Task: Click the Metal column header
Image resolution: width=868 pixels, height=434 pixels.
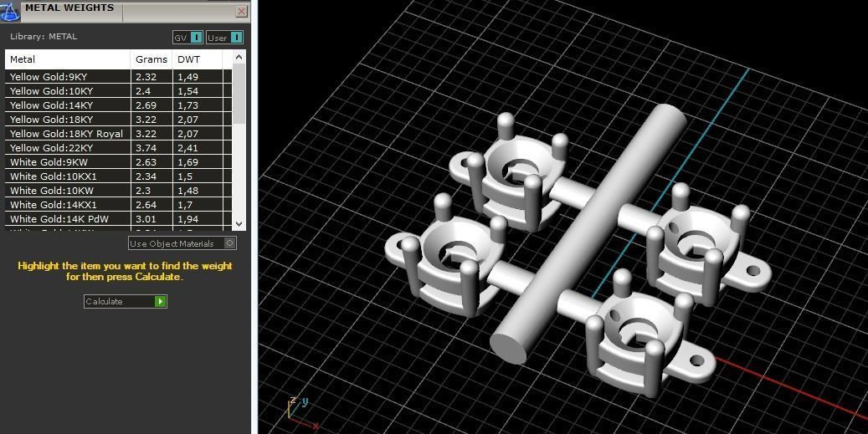Action: [x=68, y=59]
